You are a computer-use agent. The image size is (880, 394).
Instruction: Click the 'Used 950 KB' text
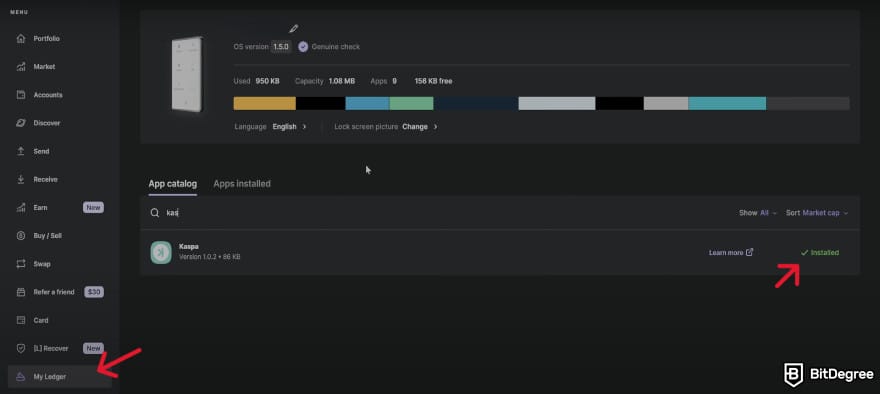pos(256,81)
